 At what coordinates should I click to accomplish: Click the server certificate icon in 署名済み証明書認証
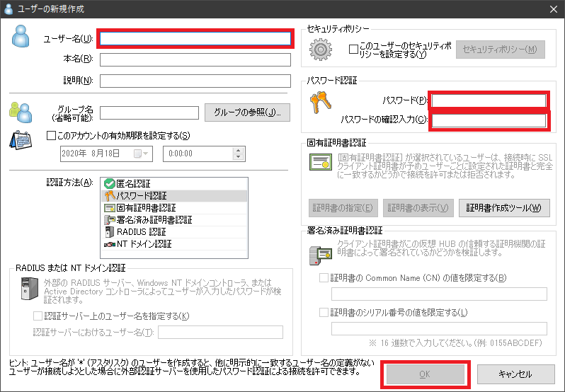[320, 255]
